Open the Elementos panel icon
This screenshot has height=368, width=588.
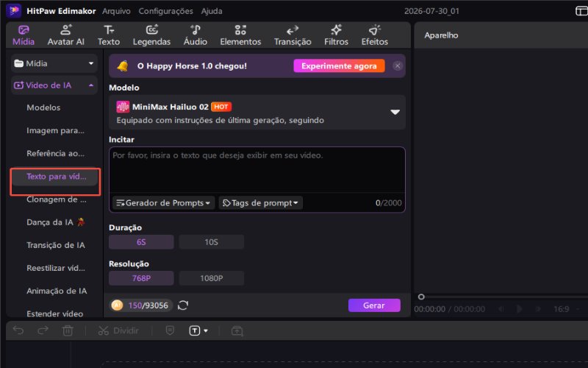pyautogui.click(x=240, y=29)
